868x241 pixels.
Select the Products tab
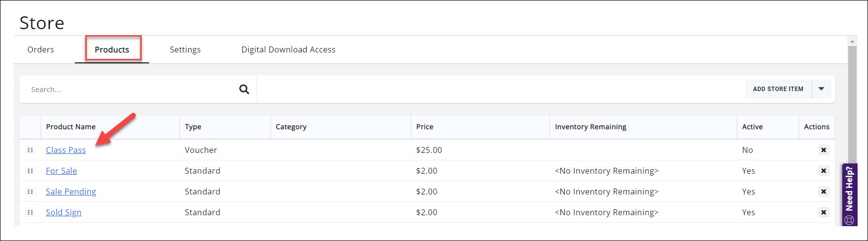tap(112, 49)
